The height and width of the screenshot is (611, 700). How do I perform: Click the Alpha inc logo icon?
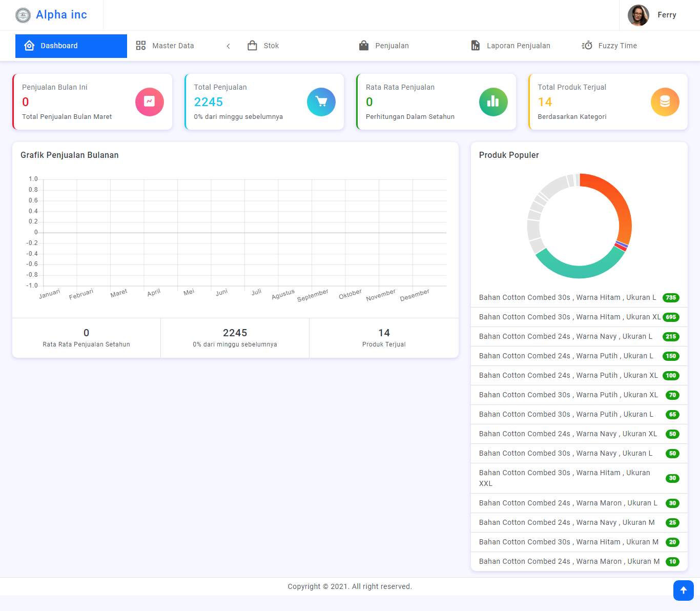pos(23,15)
